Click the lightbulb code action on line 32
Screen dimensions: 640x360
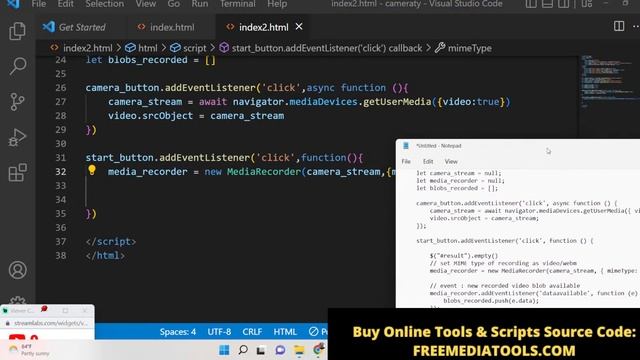click(x=92, y=170)
